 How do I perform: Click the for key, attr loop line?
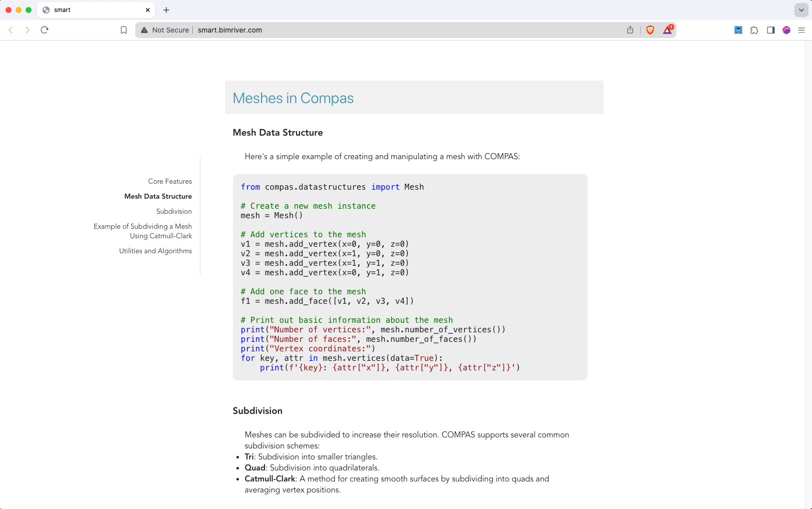pyautogui.click(x=342, y=358)
